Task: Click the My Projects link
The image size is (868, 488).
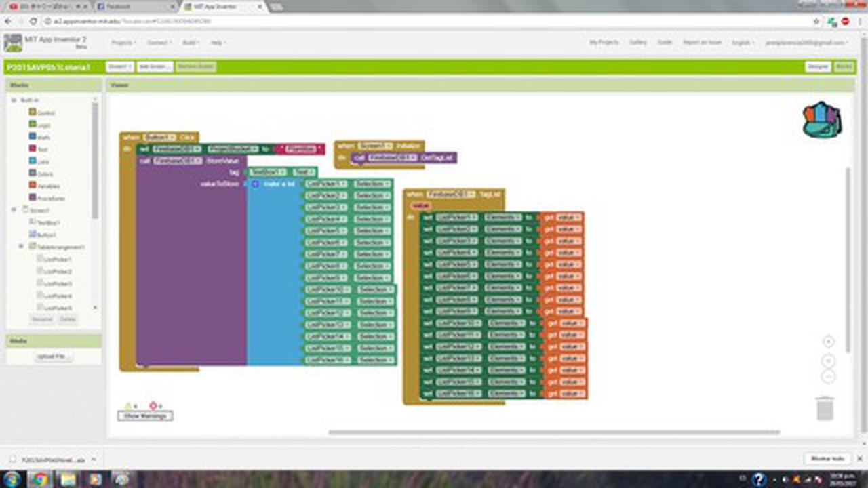Action: [604, 43]
